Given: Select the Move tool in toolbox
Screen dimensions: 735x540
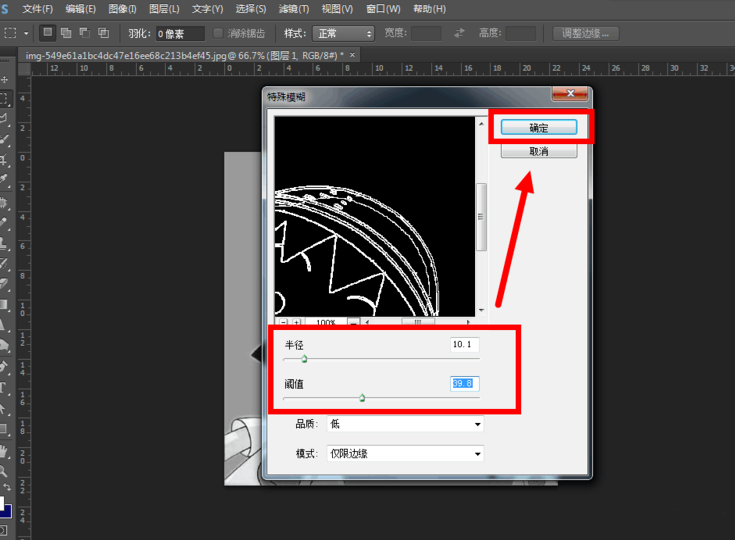Looking at the screenshot, I should click(x=5, y=79).
